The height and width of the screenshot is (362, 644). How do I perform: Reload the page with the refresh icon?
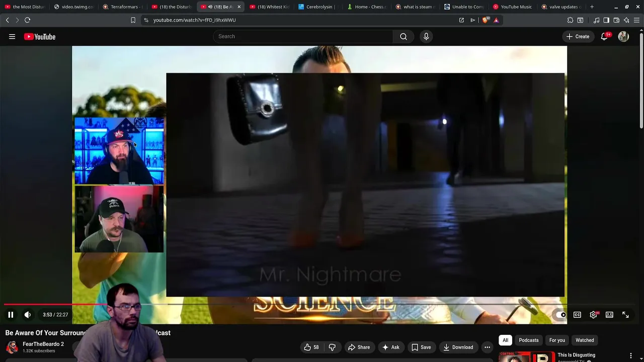[x=27, y=20]
